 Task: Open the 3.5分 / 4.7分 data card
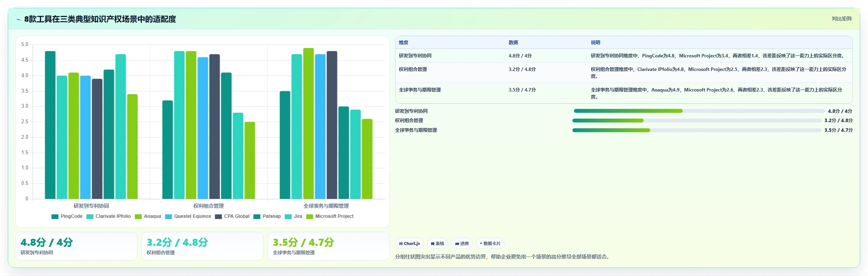(x=329, y=246)
